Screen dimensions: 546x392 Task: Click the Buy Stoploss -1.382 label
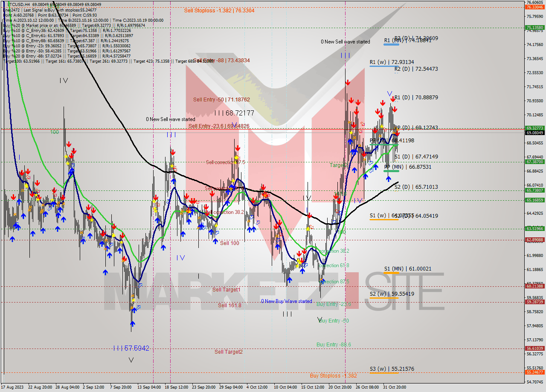point(334,375)
